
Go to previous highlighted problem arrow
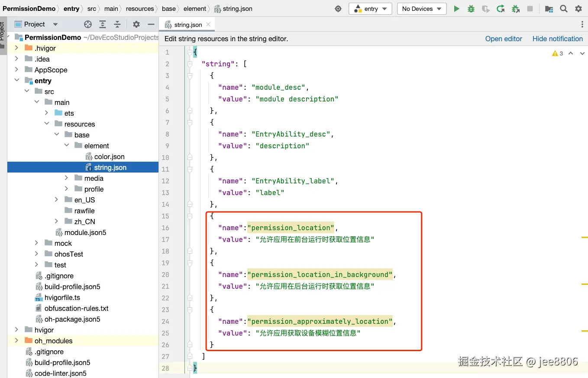click(571, 53)
